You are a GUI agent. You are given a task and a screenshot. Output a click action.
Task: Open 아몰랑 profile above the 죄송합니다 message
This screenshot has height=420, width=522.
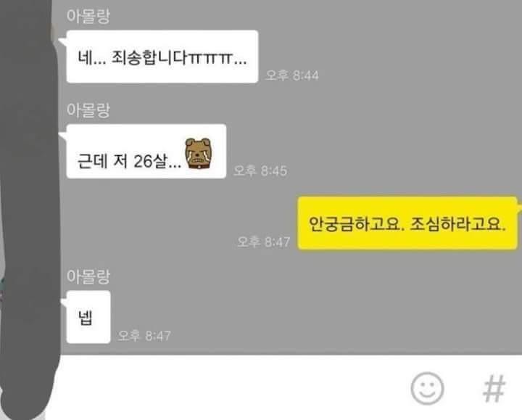88,16
